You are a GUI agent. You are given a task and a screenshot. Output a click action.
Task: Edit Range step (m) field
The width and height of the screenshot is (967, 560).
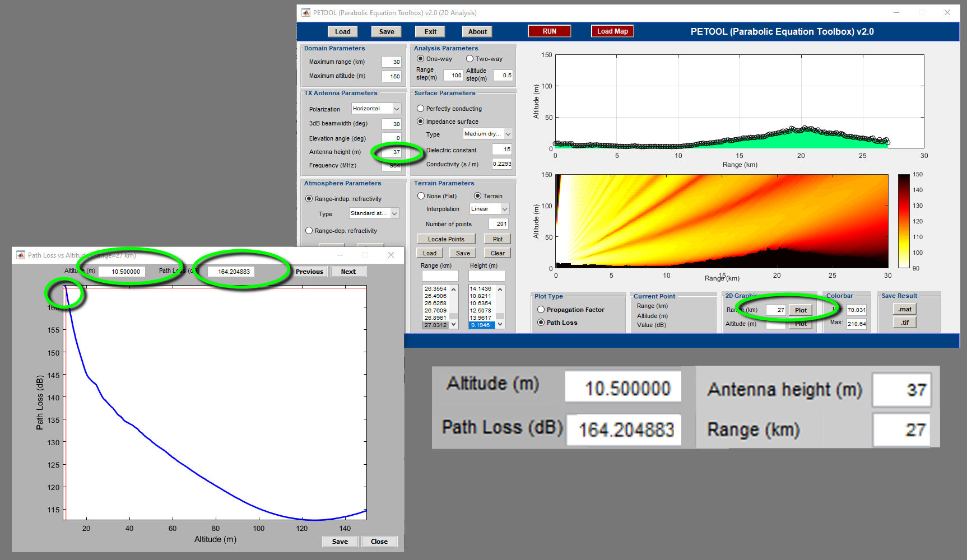453,75
